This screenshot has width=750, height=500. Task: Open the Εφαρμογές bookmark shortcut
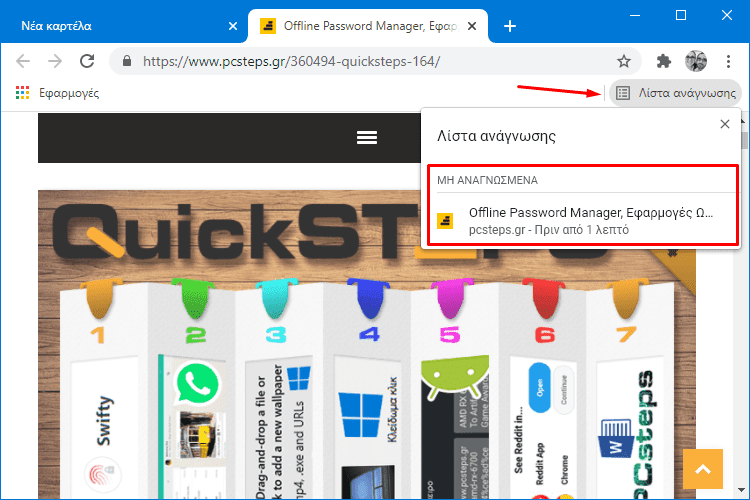point(57,93)
